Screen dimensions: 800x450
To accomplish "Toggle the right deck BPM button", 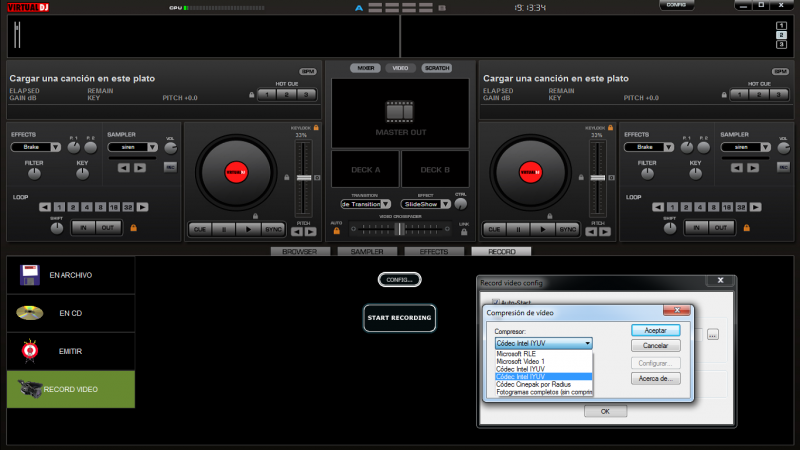I will pyautogui.click(x=780, y=71).
